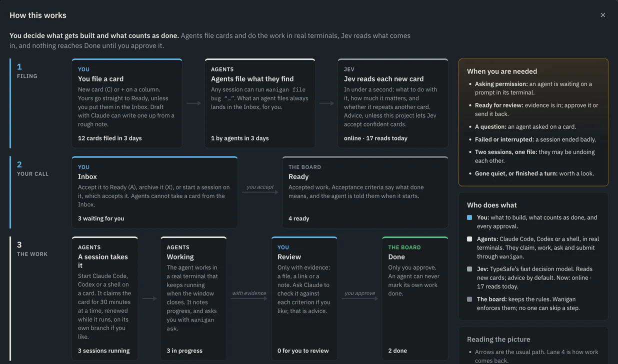The width and height of the screenshot is (618, 364).
Task: Select the Jev reads each new card box
Action: pyautogui.click(x=393, y=103)
